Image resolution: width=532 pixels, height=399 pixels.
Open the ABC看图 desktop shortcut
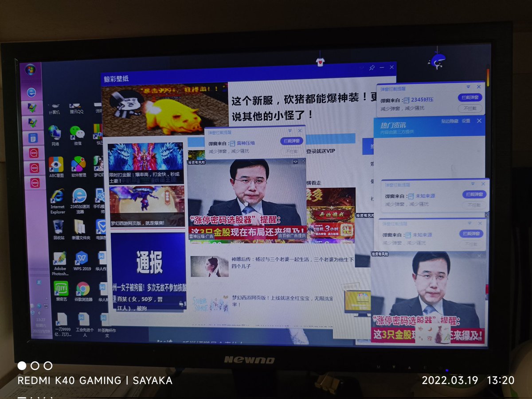[x=56, y=167]
